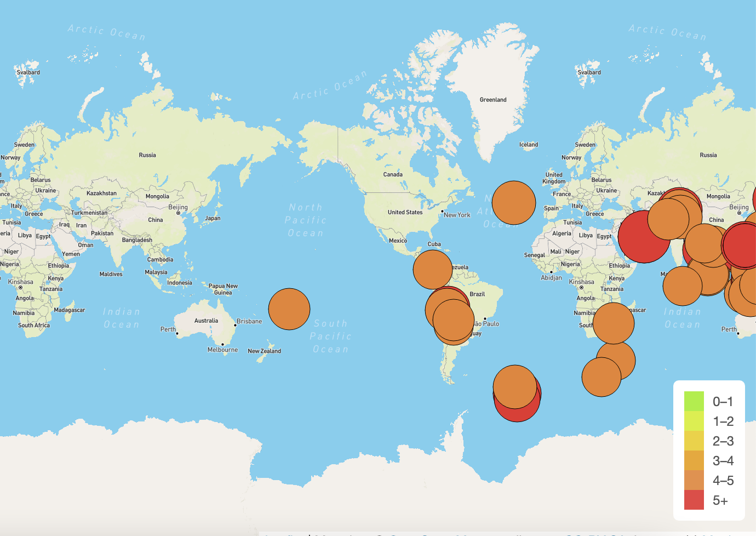Click the orange earthquake marker south of Iceland
This screenshot has height=536, width=756.
513,203
